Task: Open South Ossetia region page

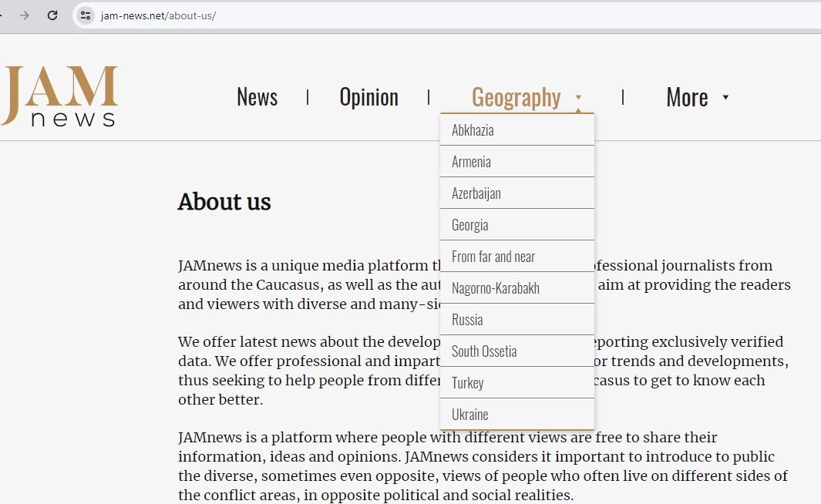Action: pyautogui.click(x=484, y=351)
